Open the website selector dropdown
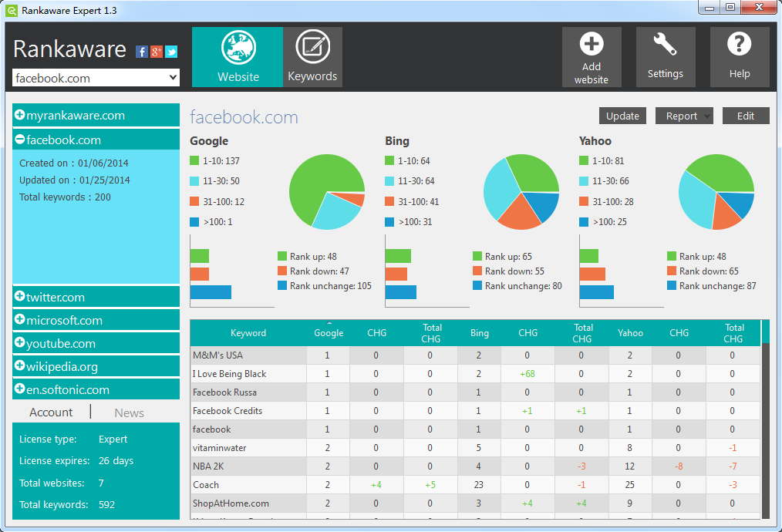The image size is (782, 532). (x=173, y=78)
